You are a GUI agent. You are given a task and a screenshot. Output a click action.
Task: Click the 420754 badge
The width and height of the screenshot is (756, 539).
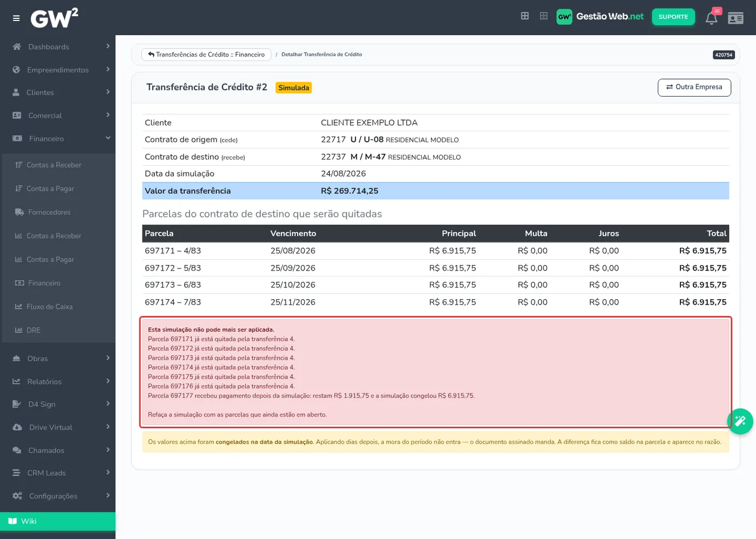pyautogui.click(x=724, y=55)
